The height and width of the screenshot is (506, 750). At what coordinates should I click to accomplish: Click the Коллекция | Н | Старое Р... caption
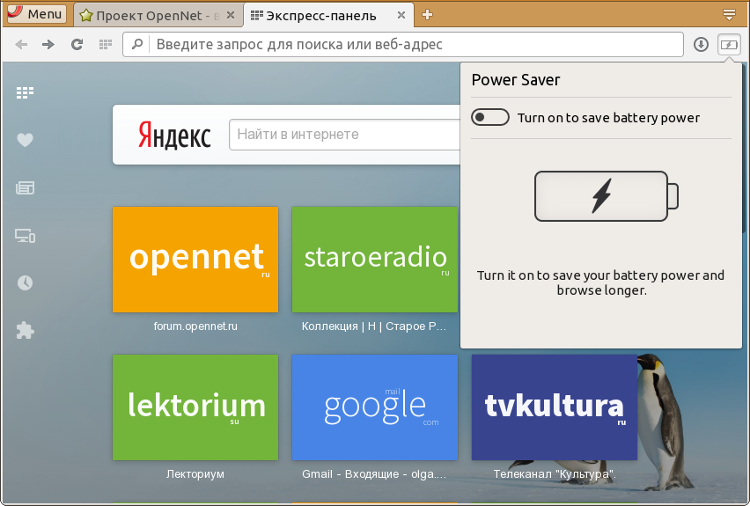coord(374,326)
